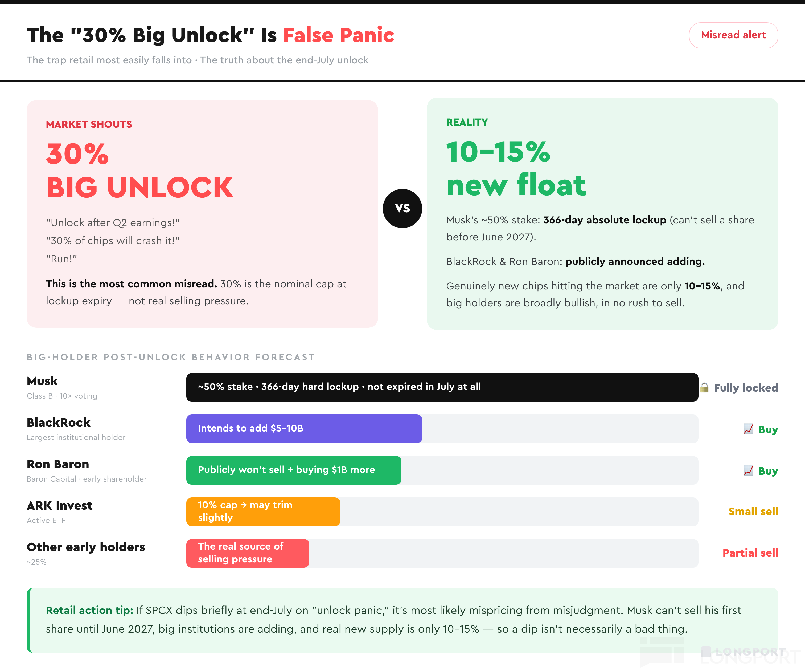Click the False Panic title text
805x672 pixels.
[x=339, y=35]
